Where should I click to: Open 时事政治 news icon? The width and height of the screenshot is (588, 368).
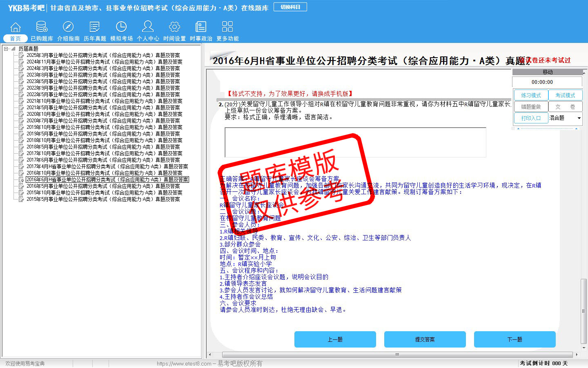pyautogui.click(x=201, y=27)
